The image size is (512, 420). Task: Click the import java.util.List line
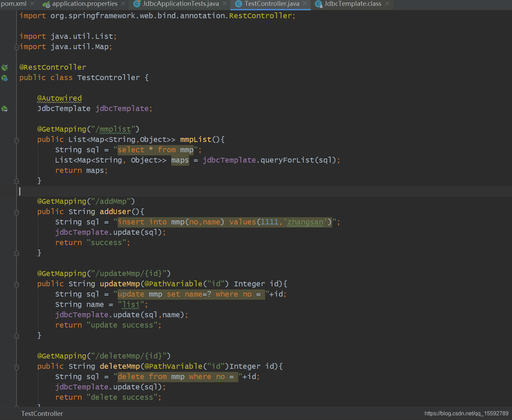tap(68, 36)
